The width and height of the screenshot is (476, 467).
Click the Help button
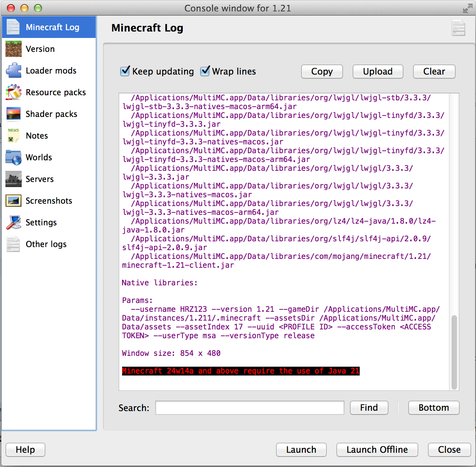pos(25,450)
